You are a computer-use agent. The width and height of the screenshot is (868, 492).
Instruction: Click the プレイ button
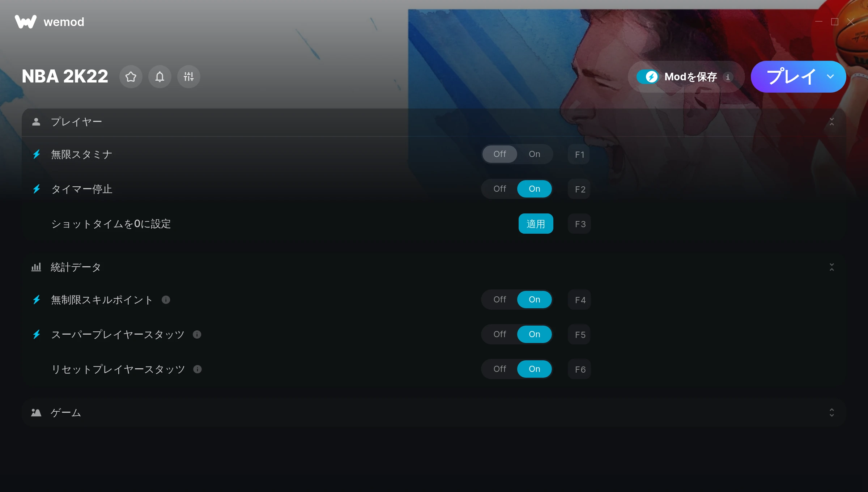click(791, 77)
